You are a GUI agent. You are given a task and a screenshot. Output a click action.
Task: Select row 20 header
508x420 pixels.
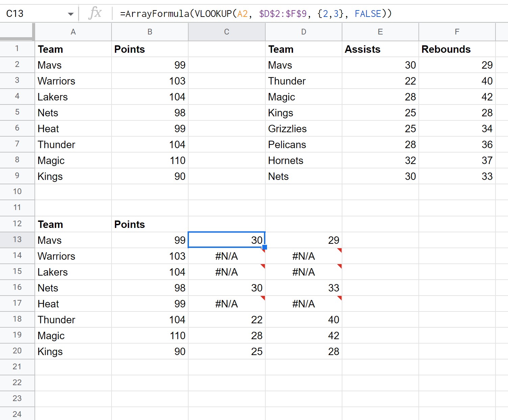tap(17, 351)
